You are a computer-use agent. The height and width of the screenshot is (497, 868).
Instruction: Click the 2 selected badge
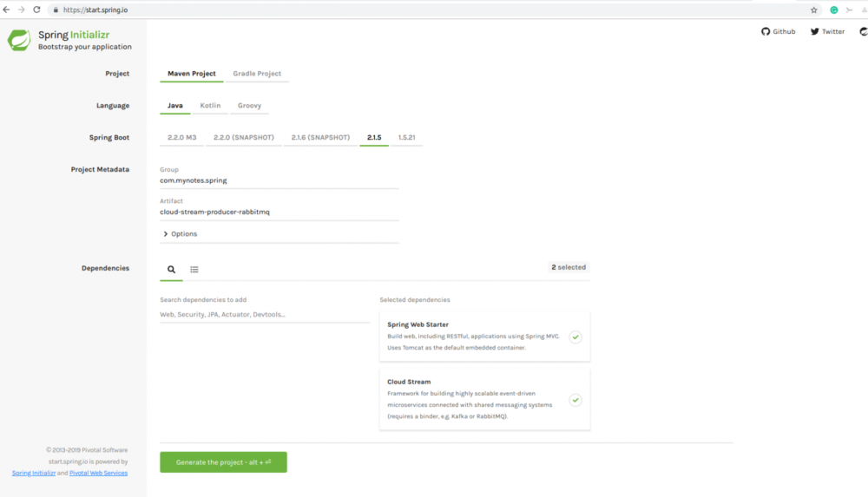pos(569,267)
